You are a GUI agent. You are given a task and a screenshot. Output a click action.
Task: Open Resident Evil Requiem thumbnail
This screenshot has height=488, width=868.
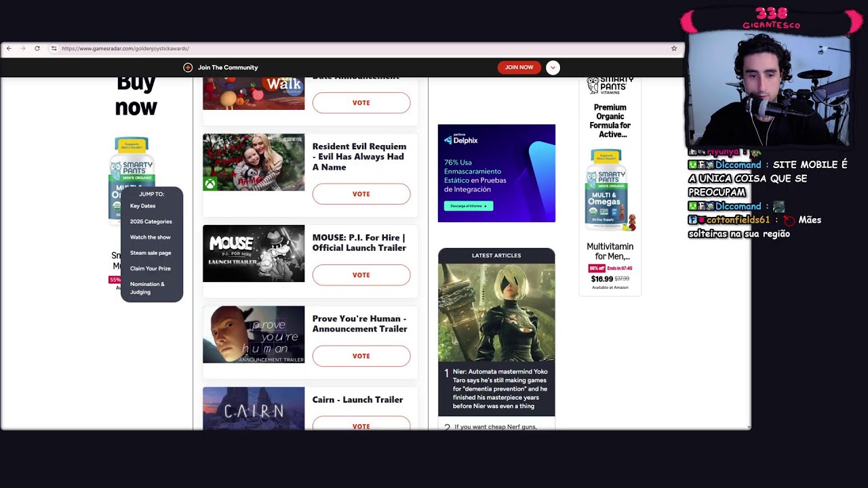(254, 162)
